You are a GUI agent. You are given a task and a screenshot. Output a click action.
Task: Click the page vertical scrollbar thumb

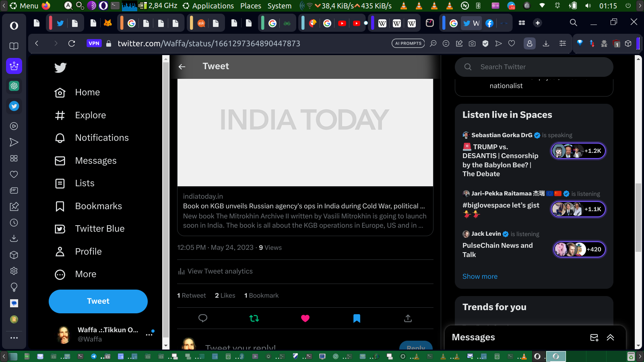click(x=638, y=217)
